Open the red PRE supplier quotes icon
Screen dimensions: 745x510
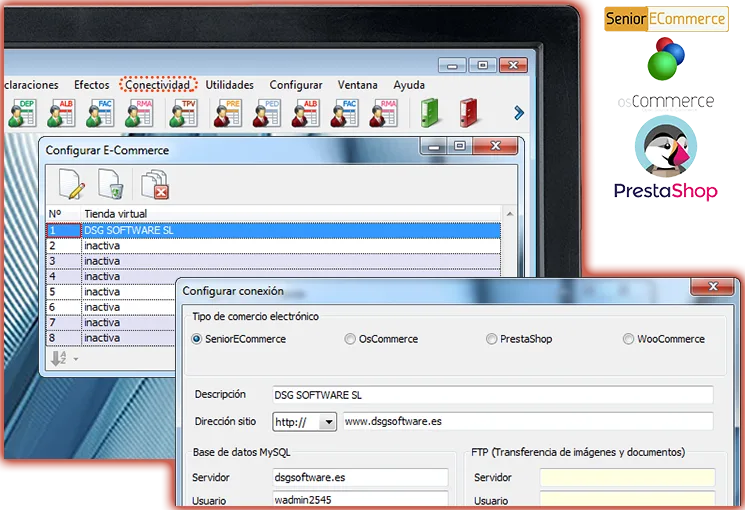pyautogui.click(x=228, y=113)
